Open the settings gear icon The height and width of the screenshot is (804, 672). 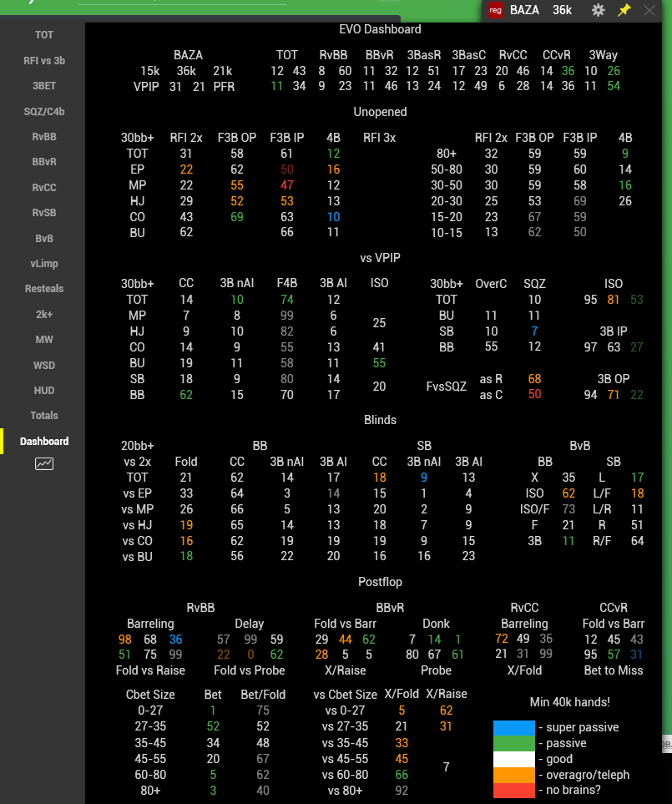599,10
